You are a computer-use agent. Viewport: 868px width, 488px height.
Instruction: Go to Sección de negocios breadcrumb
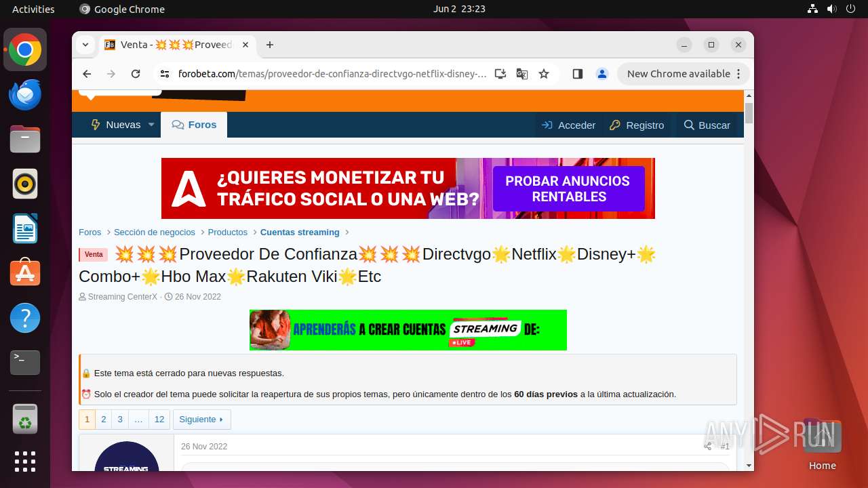pyautogui.click(x=155, y=232)
